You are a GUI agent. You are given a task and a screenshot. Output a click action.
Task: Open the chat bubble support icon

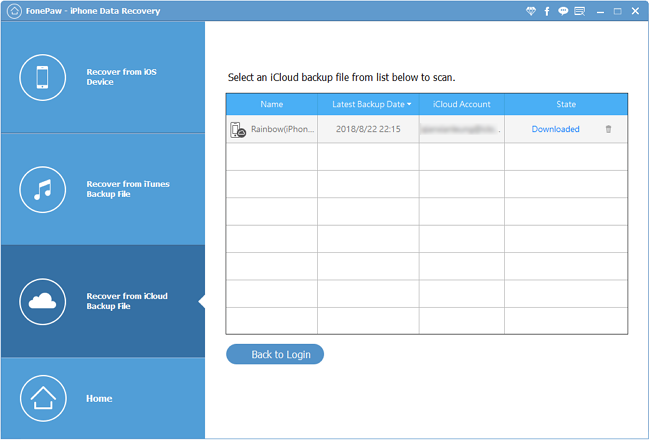(x=563, y=11)
